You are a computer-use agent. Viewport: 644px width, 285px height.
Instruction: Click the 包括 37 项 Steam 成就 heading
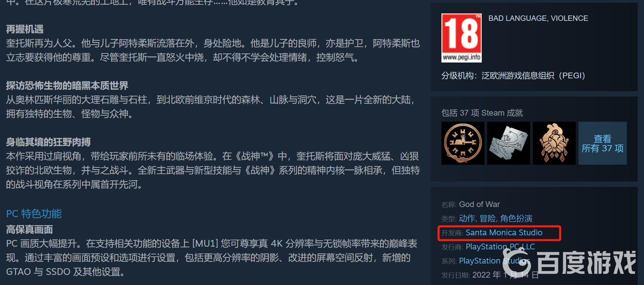482,113
